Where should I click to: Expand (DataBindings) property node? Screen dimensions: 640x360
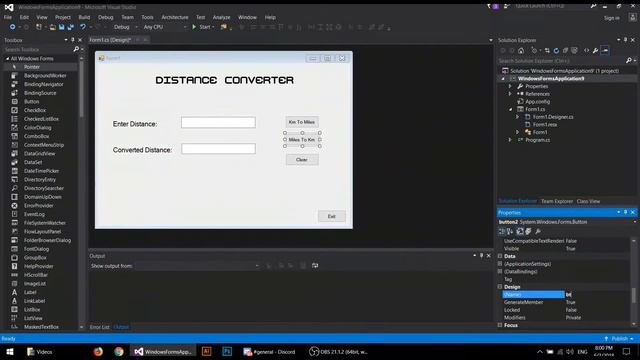(x=500, y=272)
